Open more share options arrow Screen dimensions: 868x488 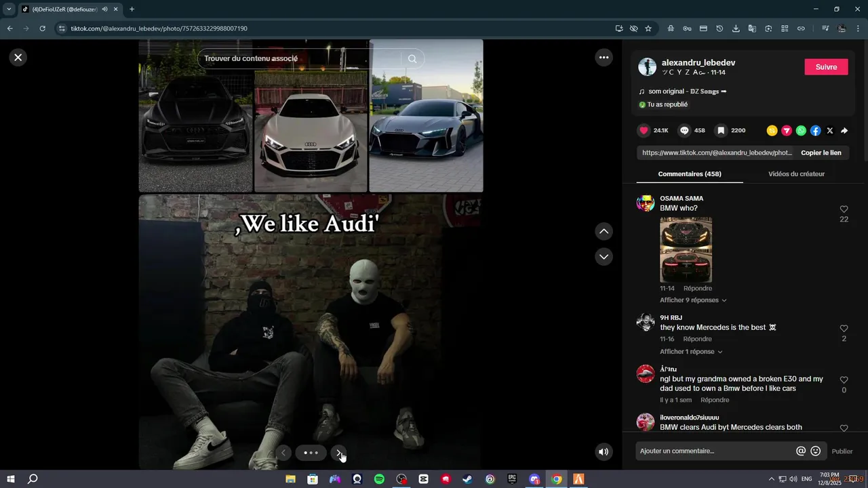[x=844, y=131]
